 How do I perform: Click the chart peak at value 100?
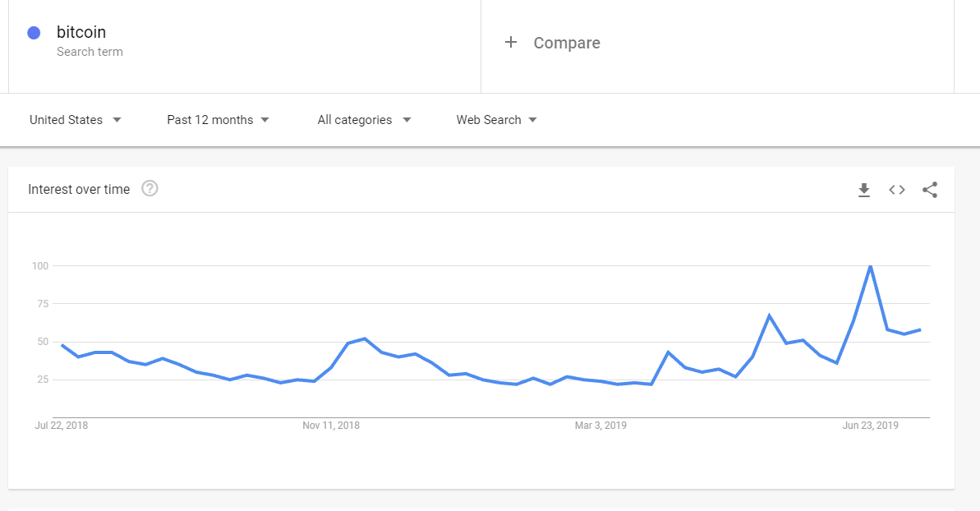click(870, 266)
